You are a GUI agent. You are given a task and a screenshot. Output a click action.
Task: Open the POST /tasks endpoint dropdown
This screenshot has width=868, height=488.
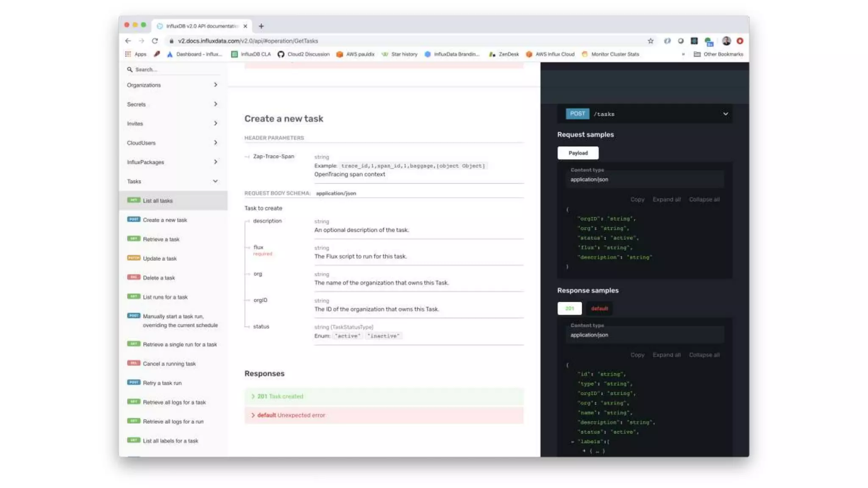(725, 114)
